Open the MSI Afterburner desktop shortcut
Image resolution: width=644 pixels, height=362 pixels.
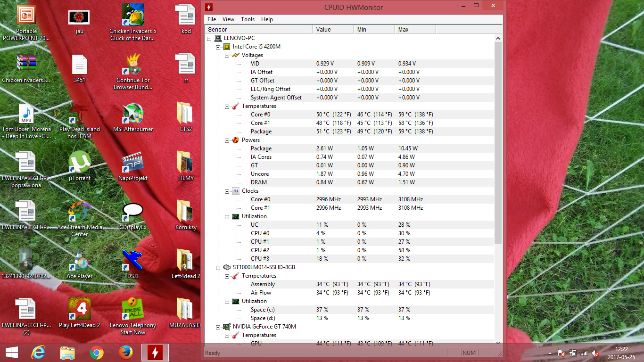click(133, 118)
